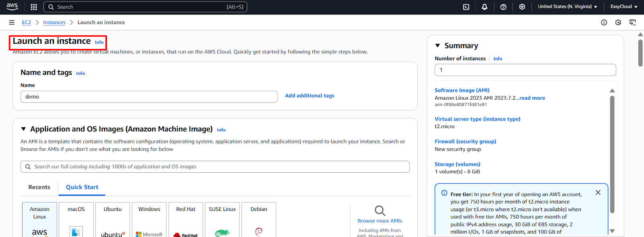The height and width of the screenshot is (237, 644).
Task: Click the hexagon preferences icon in the breadcrumb bar
Action: tap(618, 22)
